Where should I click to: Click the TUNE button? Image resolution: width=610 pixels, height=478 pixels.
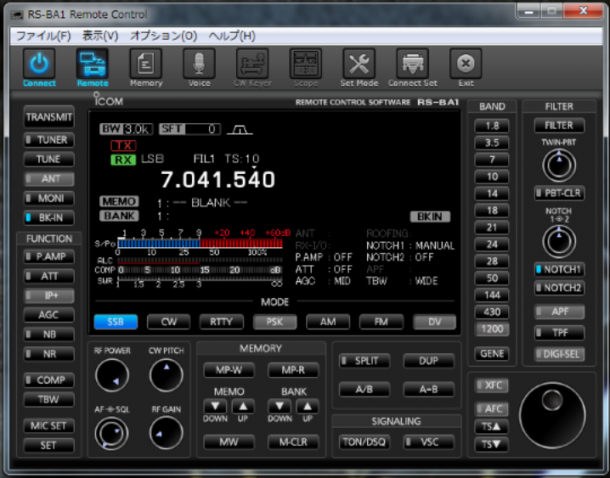49,159
